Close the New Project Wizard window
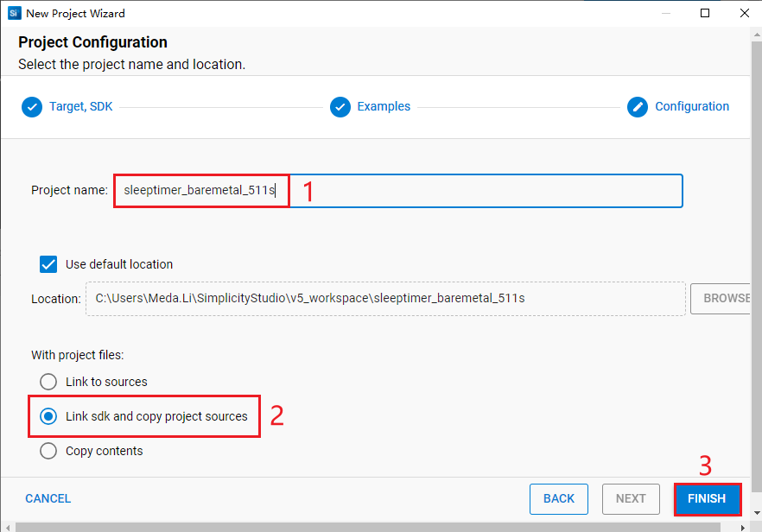Screen dimensions: 762x532 [x=742, y=13]
